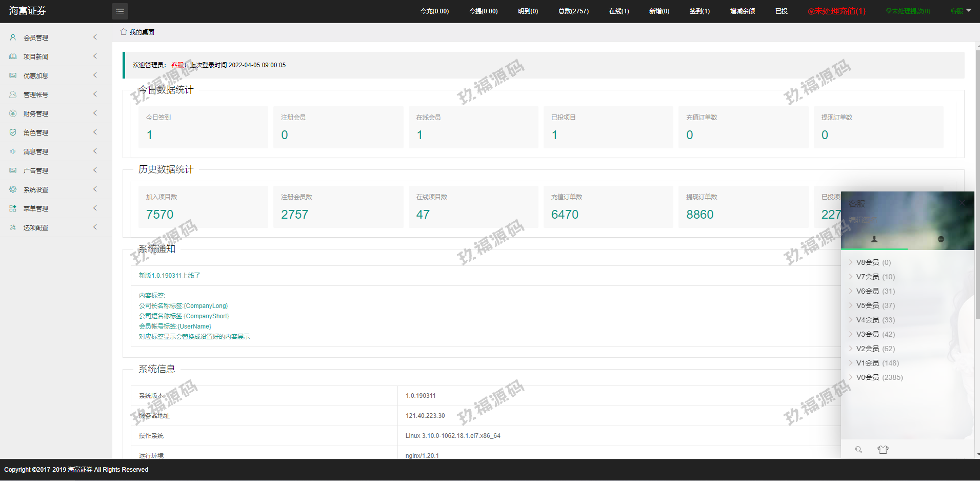Click the 我的桌面 home breadcrumb
The image size is (980, 481).
click(x=137, y=32)
